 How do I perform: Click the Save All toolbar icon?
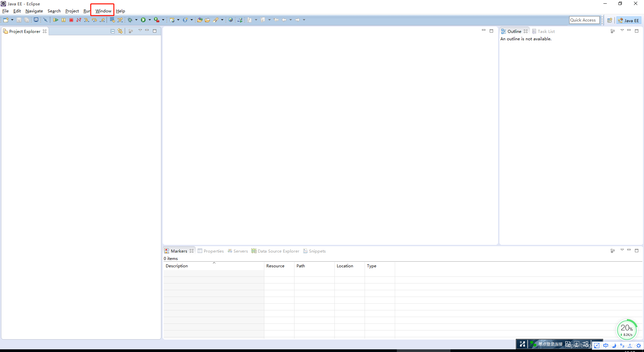tap(26, 20)
